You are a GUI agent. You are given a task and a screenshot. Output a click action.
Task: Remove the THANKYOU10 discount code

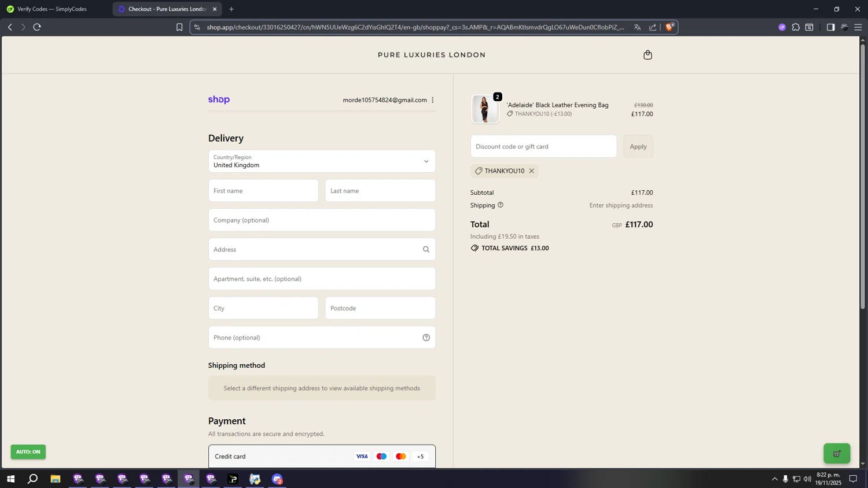click(x=531, y=171)
